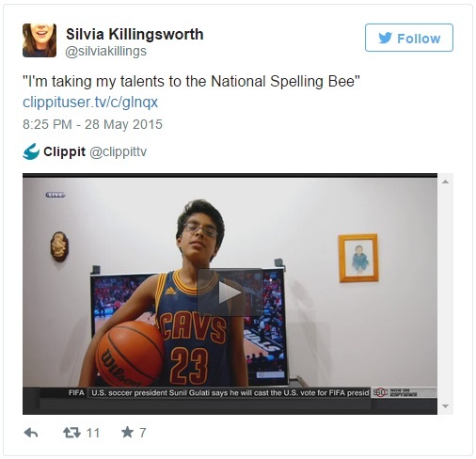The height and width of the screenshot is (459, 476).
Task: Play the embedded video clip
Action: [x=230, y=293]
